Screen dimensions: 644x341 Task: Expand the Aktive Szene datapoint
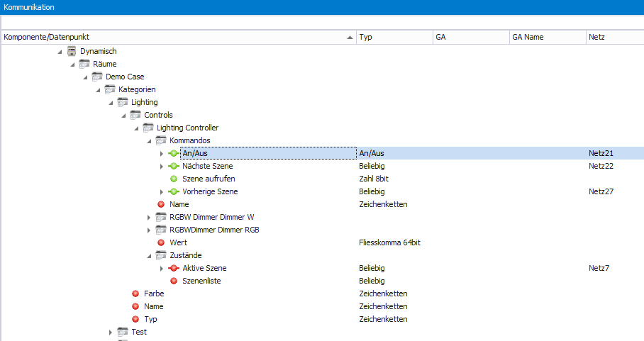(x=162, y=269)
